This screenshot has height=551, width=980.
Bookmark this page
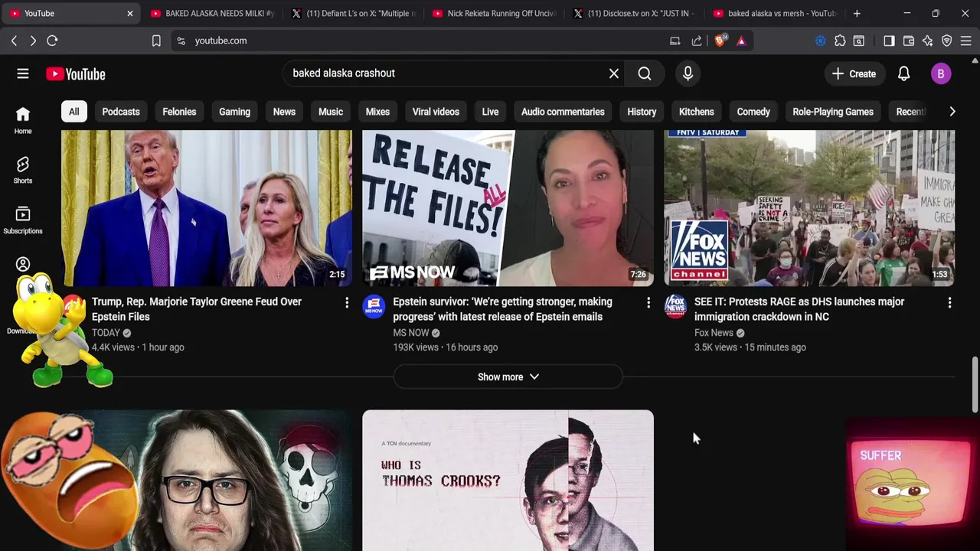pyautogui.click(x=156, y=41)
